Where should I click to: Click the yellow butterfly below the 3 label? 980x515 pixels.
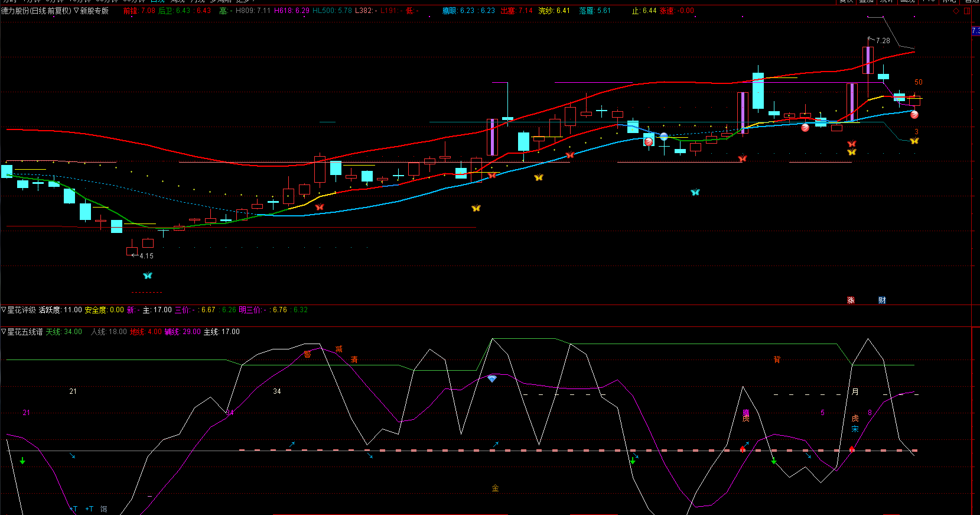point(914,141)
